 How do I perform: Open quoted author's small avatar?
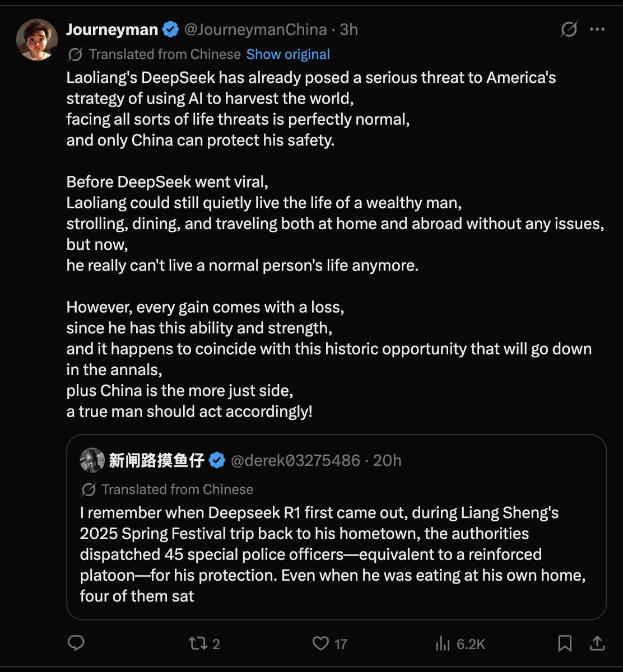point(92,460)
